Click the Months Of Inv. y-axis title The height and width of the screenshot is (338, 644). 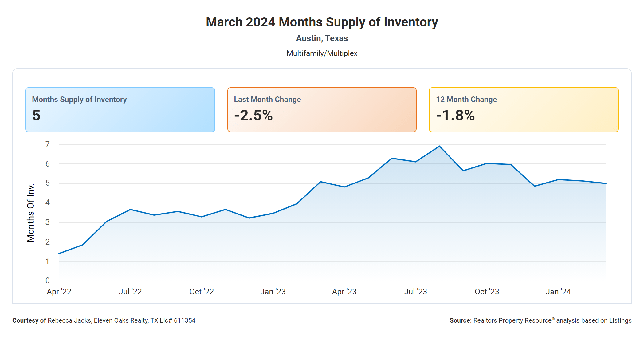31,213
